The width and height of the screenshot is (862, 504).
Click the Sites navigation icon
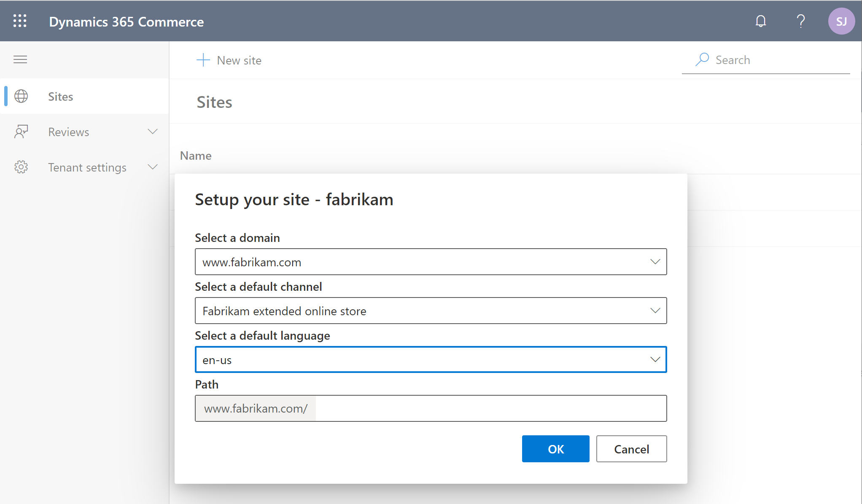coord(21,96)
